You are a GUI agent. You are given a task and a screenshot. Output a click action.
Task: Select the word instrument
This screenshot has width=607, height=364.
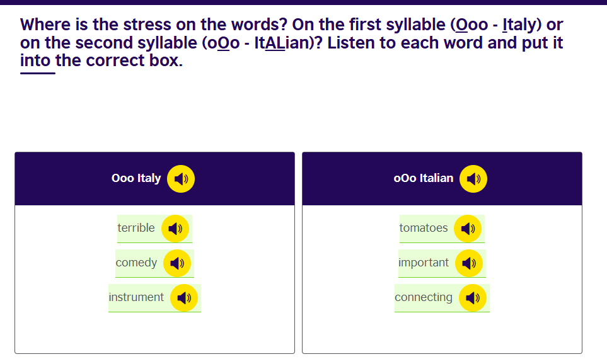pyautogui.click(x=136, y=297)
